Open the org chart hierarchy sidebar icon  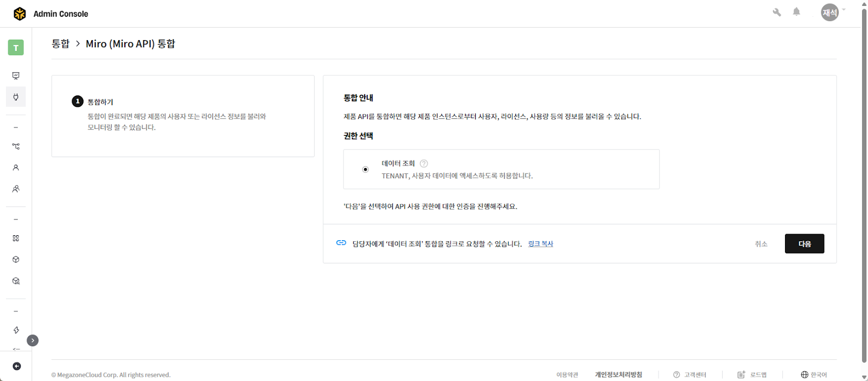(x=16, y=146)
